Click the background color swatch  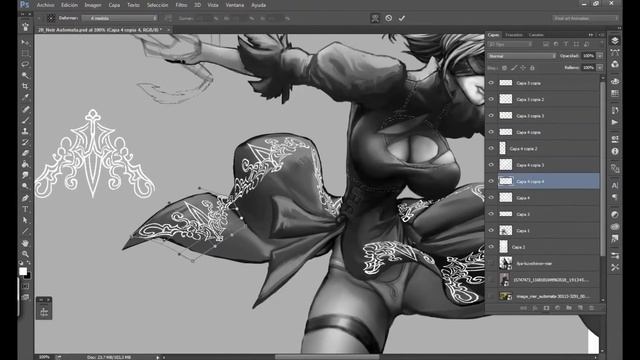[x=28, y=276]
